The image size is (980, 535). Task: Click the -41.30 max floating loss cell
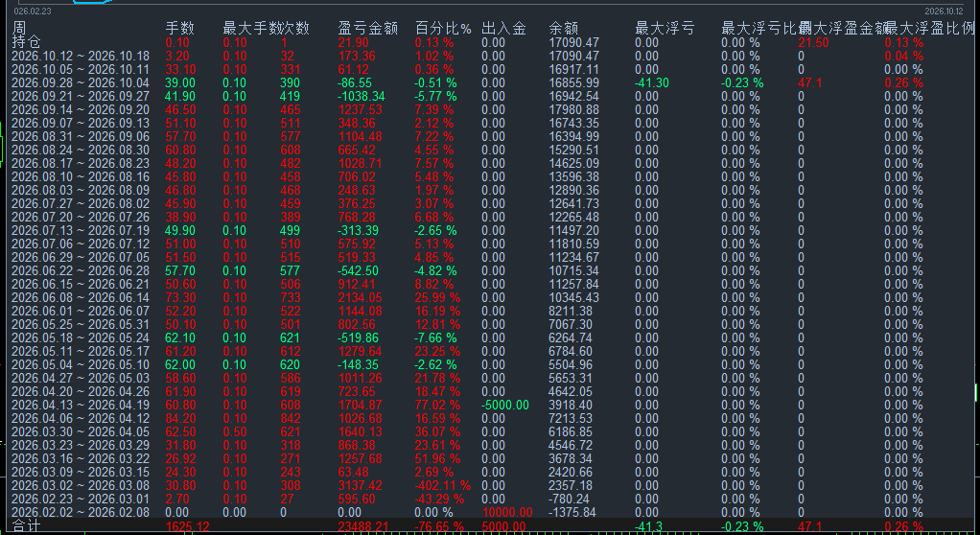[652, 83]
